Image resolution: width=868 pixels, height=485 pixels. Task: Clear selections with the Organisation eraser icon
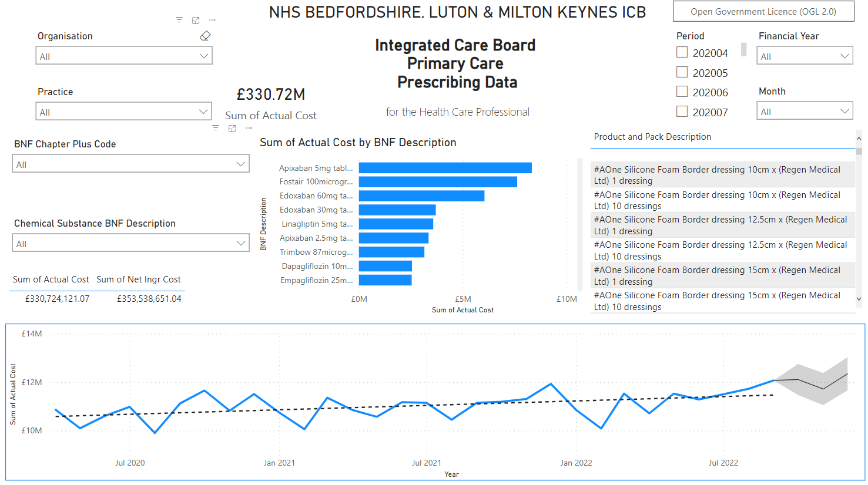tap(205, 35)
